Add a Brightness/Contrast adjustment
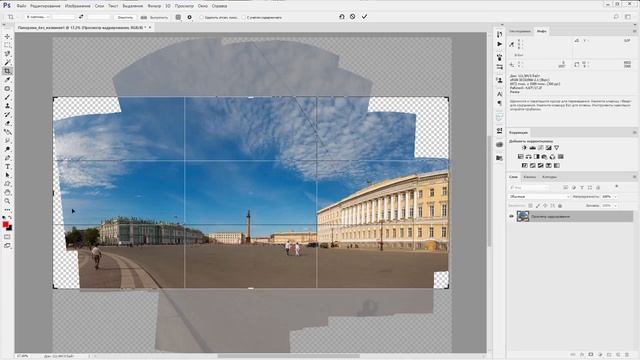 [524, 148]
